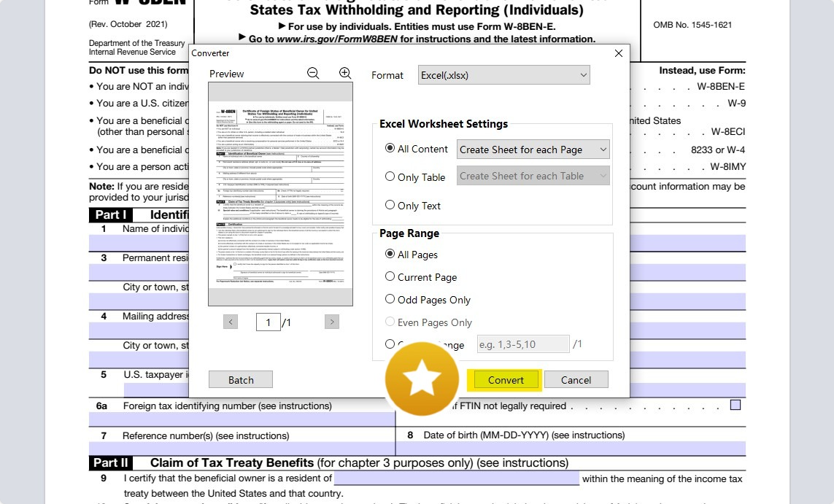Open the Create Sheet for each Table dropdown
This screenshot has width=834, height=504.
click(533, 176)
